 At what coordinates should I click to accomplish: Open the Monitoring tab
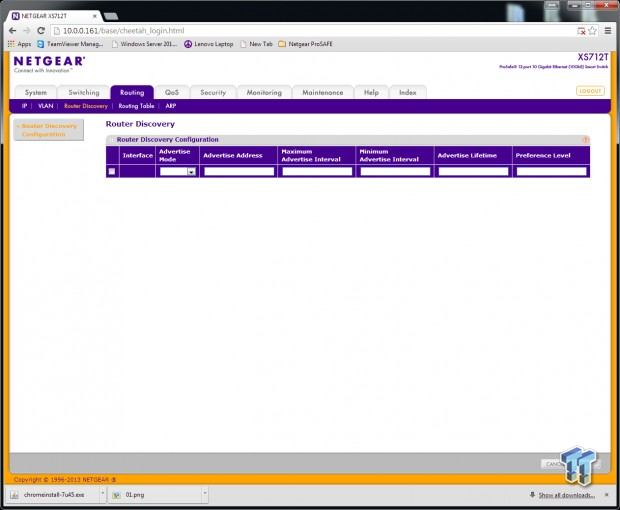[264, 92]
